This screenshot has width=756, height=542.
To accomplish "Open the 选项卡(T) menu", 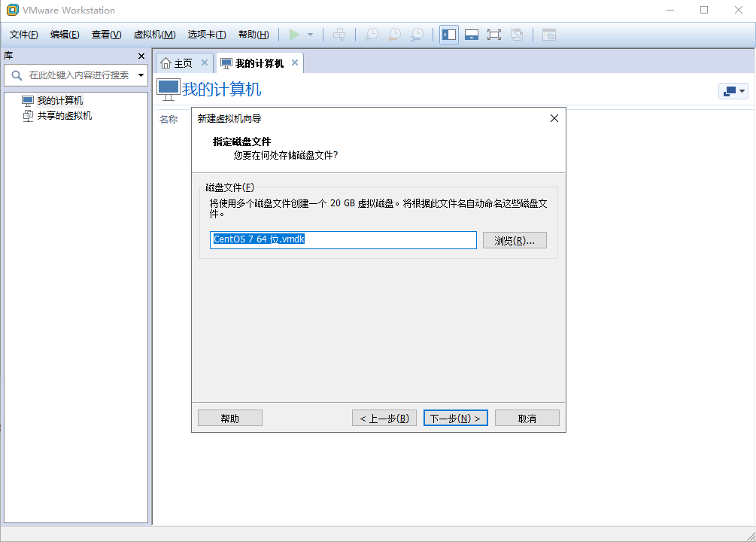I will [206, 35].
